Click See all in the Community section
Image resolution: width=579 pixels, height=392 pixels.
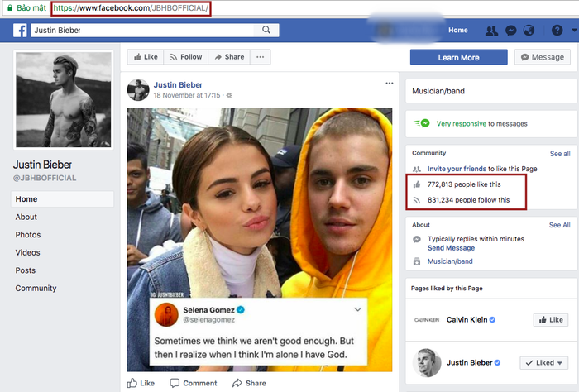coord(560,154)
